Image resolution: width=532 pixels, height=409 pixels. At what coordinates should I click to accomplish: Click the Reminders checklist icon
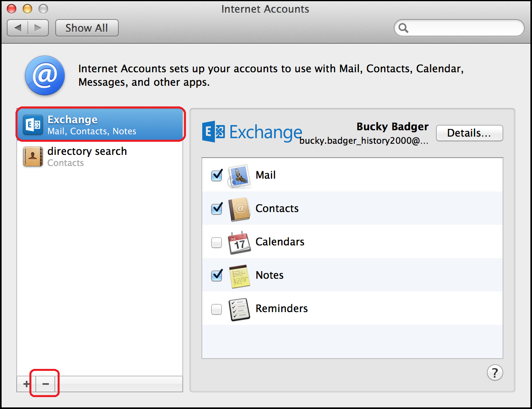pyautogui.click(x=239, y=309)
